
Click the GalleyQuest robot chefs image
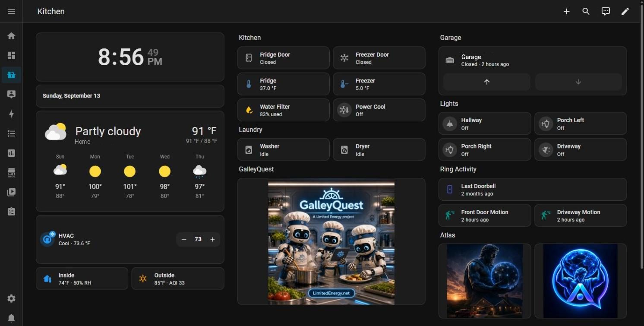coord(331,242)
